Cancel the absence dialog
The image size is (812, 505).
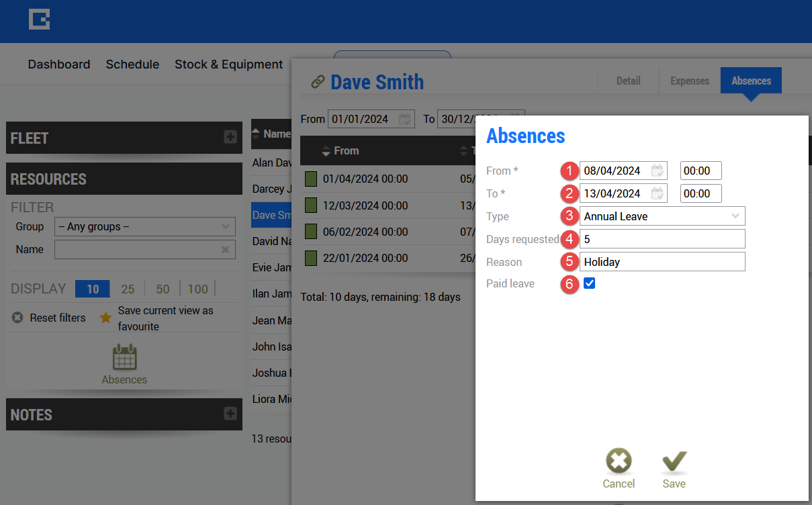tap(619, 469)
